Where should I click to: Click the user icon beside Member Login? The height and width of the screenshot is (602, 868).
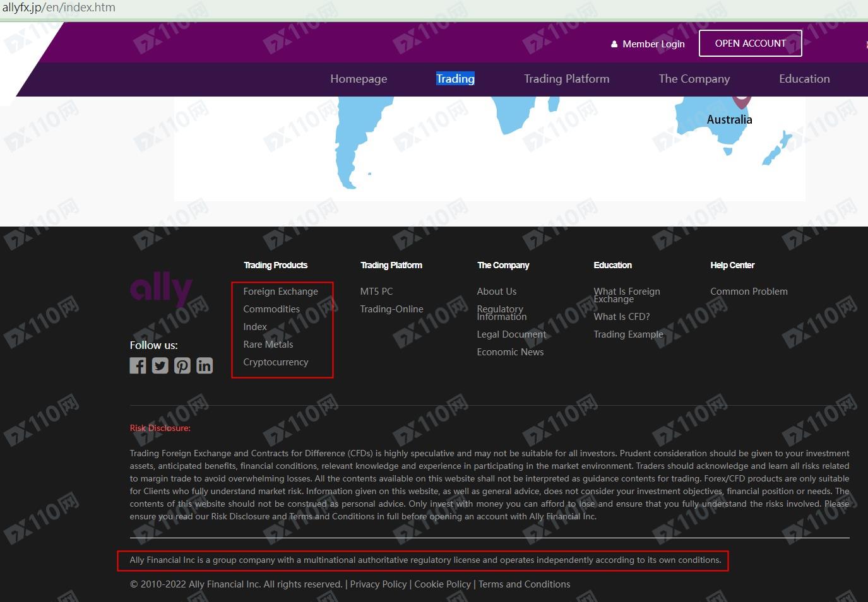pos(614,44)
